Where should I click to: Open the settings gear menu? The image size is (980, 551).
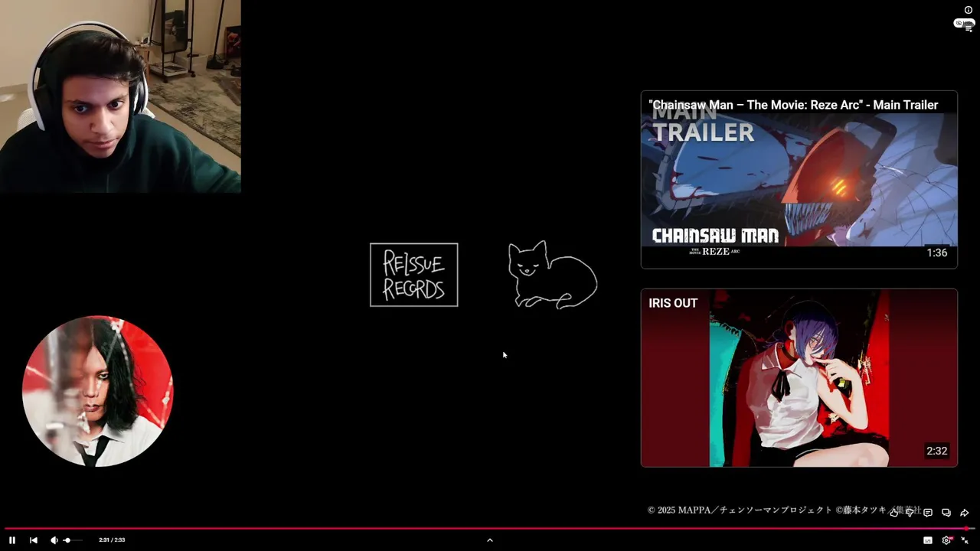pos(947,540)
